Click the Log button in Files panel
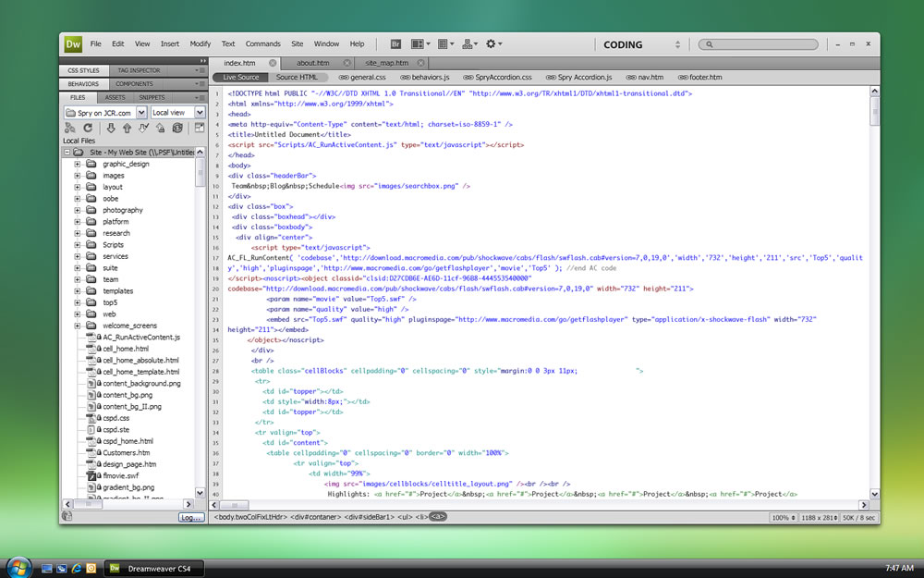Screen dimensions: 924x578 (191, 517)
